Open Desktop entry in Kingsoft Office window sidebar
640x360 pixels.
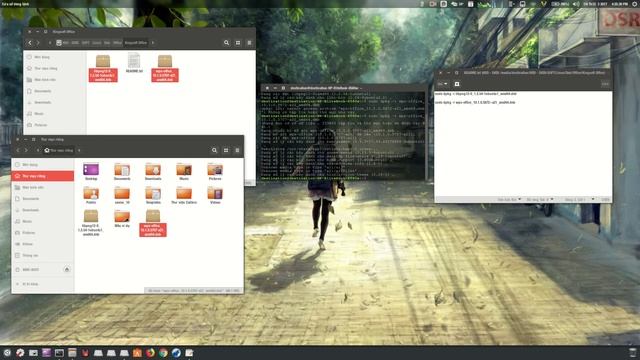[x=55, y=80]
